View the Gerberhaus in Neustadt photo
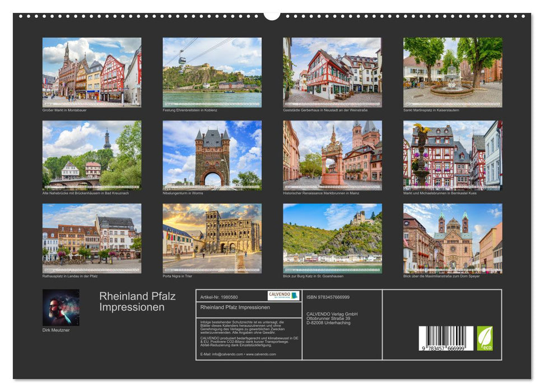 click(x=331, y=73)
